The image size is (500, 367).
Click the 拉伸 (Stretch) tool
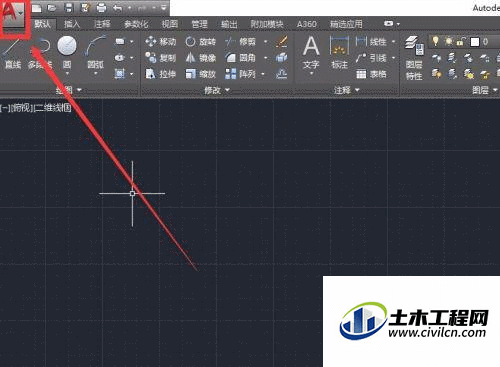[x=161, y=74]
